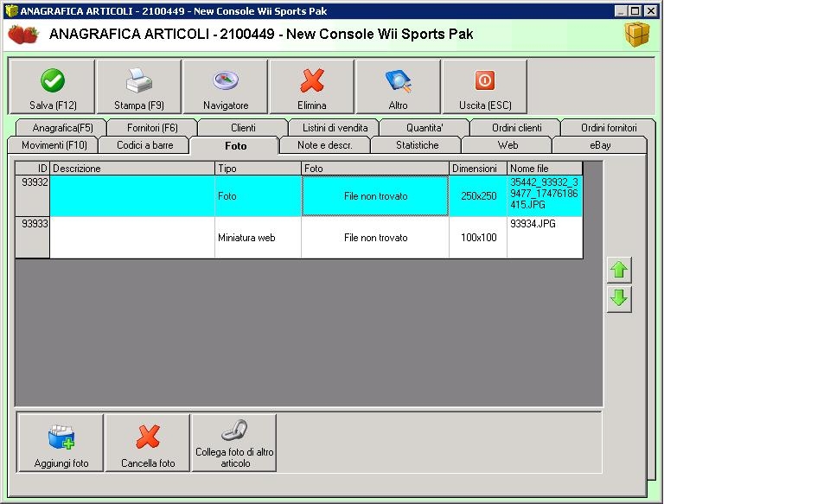The width and height of the screenshot is (830, 504).
Task: Click Collega foto di altro articolo button
Action: pyautogui.click(x=234, y=443)
